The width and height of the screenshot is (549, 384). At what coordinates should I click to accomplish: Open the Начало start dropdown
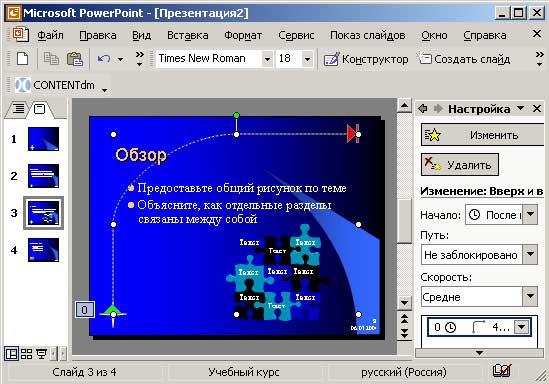[530, 214]
